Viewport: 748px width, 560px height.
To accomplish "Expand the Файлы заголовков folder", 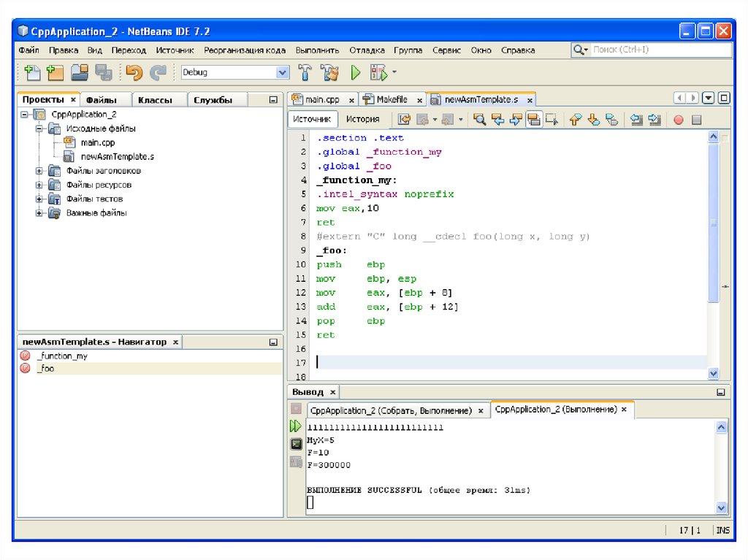I will pos(39,171).
